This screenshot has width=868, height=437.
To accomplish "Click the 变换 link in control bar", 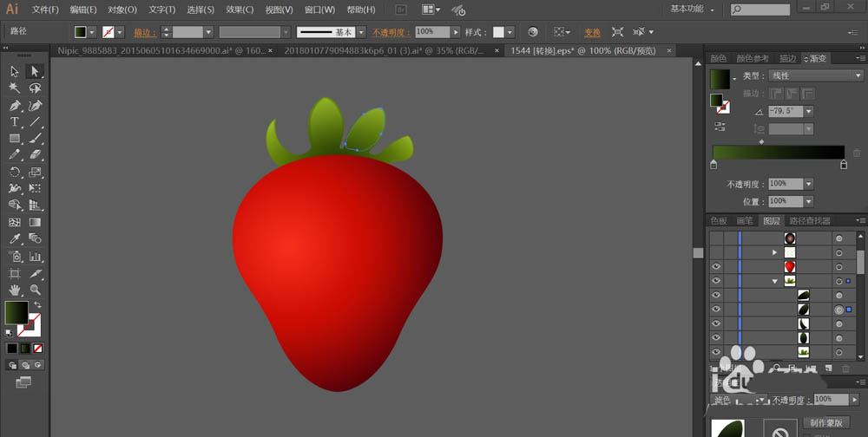I will (x=592, y=33).
